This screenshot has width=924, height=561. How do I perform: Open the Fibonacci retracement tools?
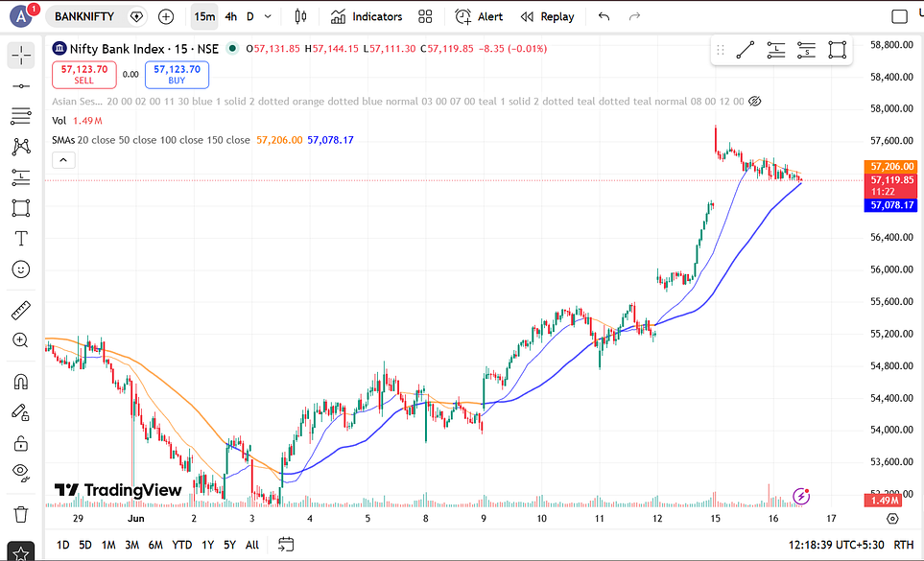coord(21,116)
